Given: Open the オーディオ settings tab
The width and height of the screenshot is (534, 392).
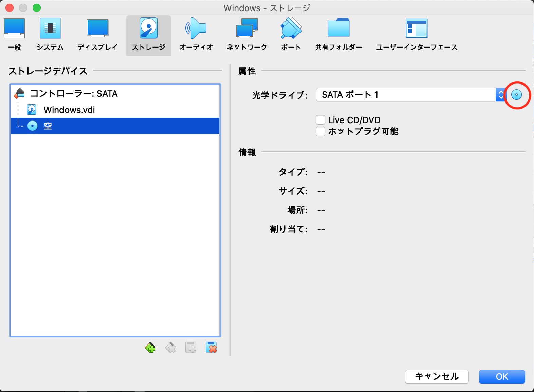Looking at the screenshot, I should coord(196,35).
